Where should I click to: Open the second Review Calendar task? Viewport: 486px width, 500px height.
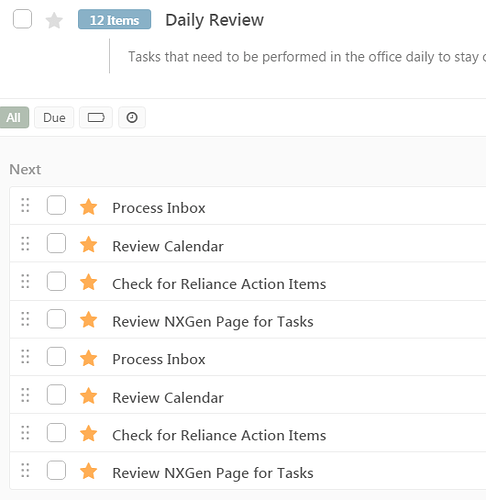(x=168, y=398)
